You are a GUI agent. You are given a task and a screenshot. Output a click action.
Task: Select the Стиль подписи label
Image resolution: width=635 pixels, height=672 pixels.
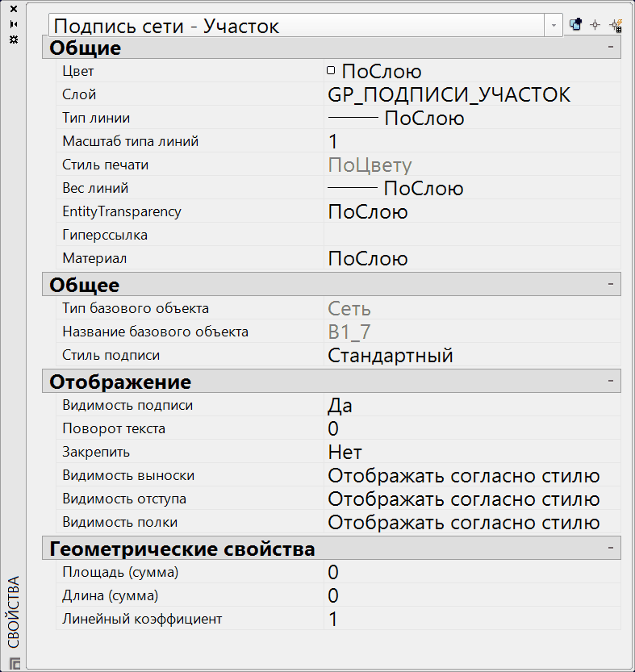(111, 355)
